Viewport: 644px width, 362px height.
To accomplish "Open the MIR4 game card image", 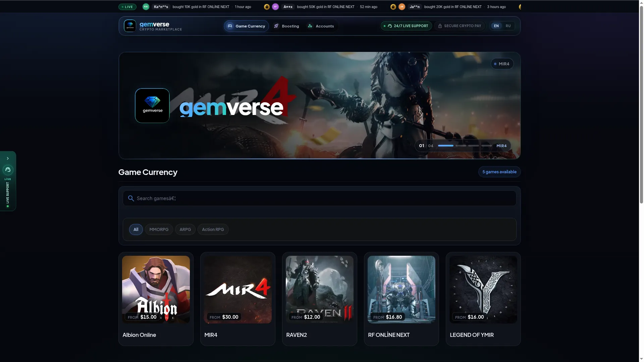I will (x=238, y=290).
